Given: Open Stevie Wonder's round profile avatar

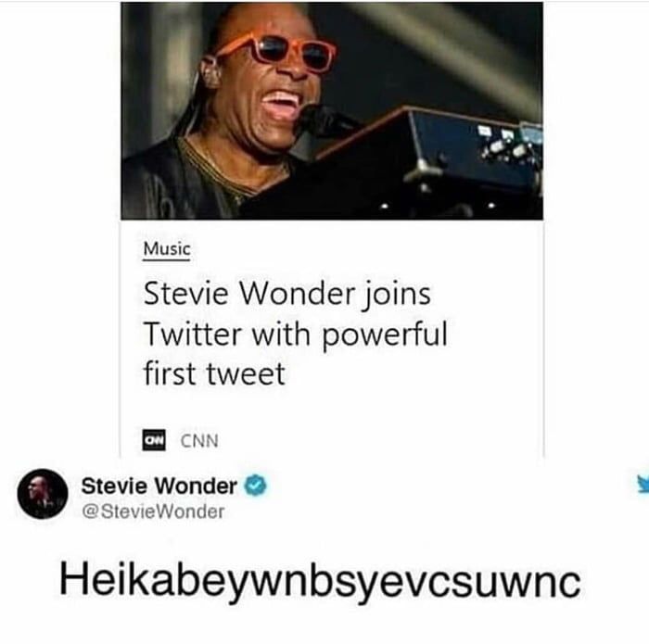Looking at the screenshot, I should (43, 494).
